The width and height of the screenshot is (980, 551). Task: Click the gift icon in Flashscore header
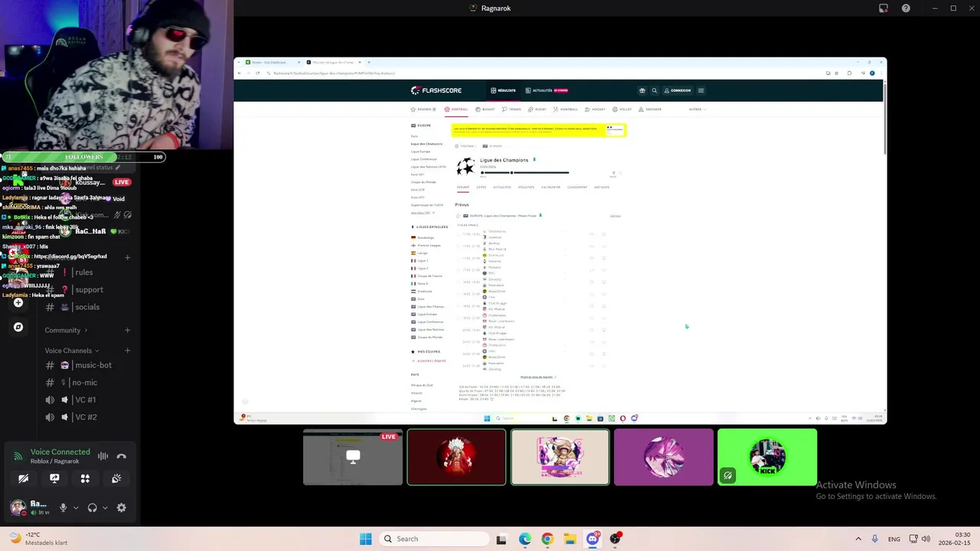642,90
